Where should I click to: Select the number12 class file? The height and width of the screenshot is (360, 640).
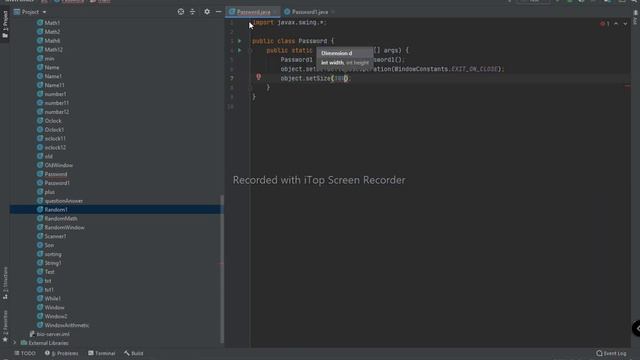point(53,112)
